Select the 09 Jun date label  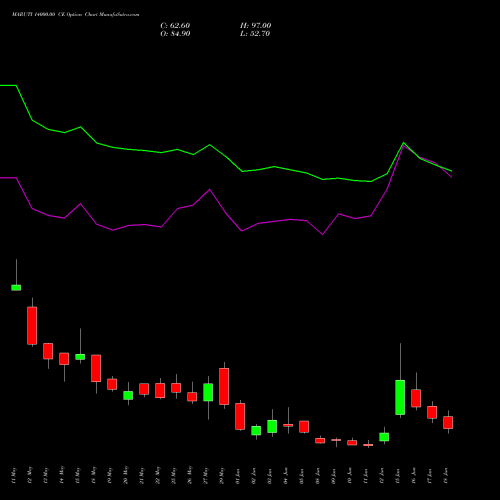pos(334,476)
